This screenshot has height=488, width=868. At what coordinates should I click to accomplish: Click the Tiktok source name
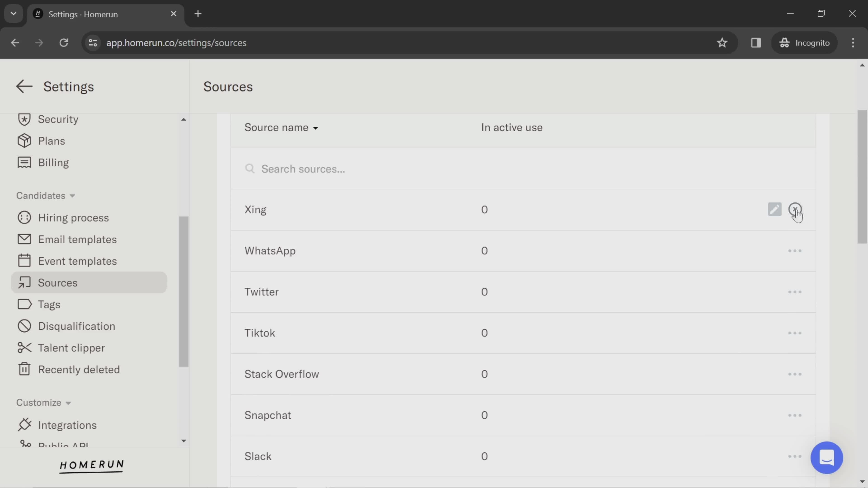pyautogui.click(x=259, y=333)
